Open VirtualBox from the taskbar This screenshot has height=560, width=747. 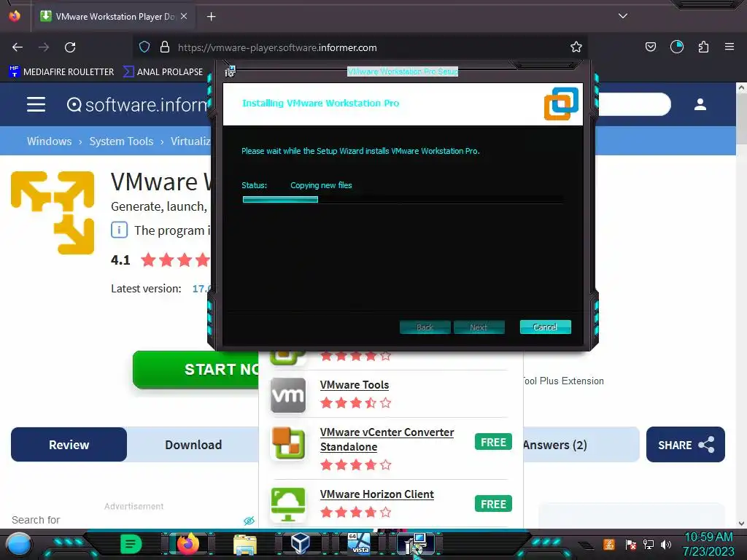pos(301,544)
